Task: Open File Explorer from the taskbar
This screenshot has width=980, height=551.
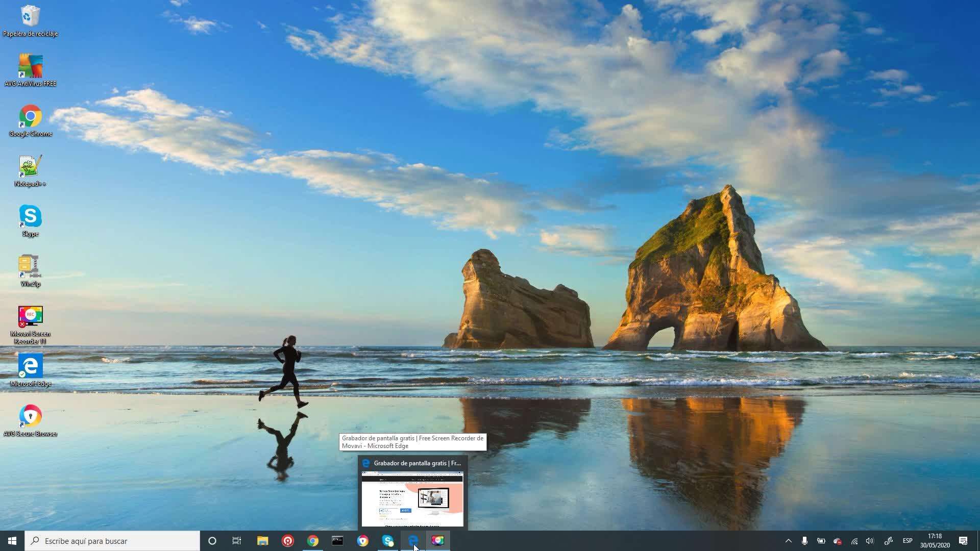Action: tap(262, 541)
